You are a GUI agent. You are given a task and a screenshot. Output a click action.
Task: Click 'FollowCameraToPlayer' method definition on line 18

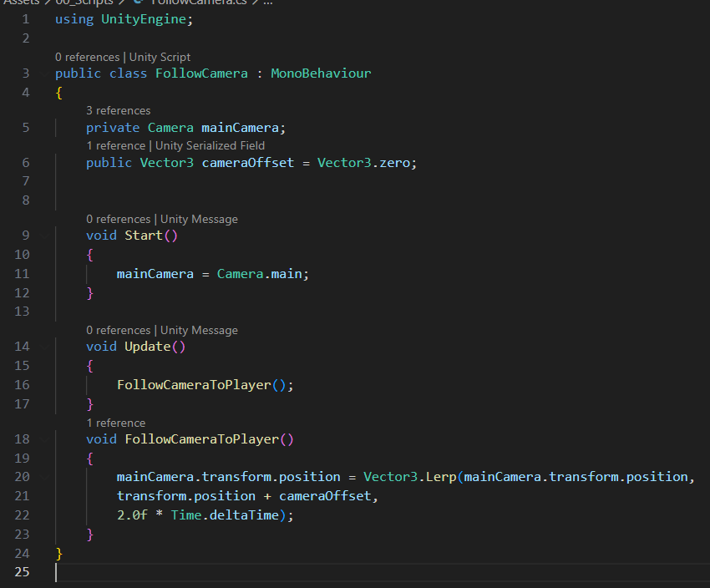click(x=202, y=439)
